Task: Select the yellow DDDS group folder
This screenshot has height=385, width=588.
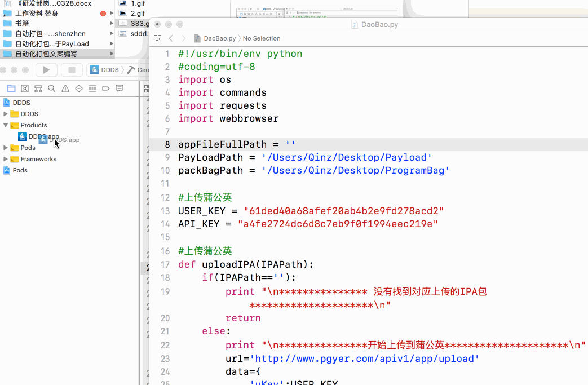Action: coord(24,114)
